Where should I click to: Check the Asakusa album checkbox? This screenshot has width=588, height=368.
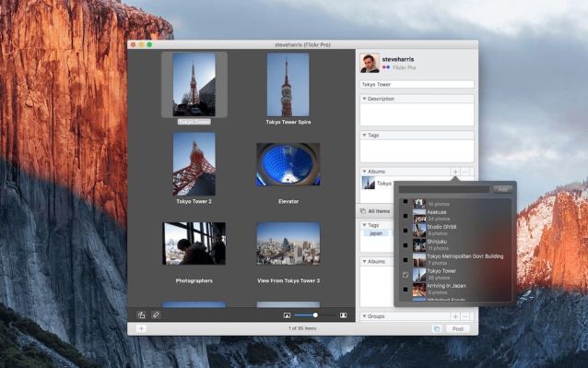(406, 216)
